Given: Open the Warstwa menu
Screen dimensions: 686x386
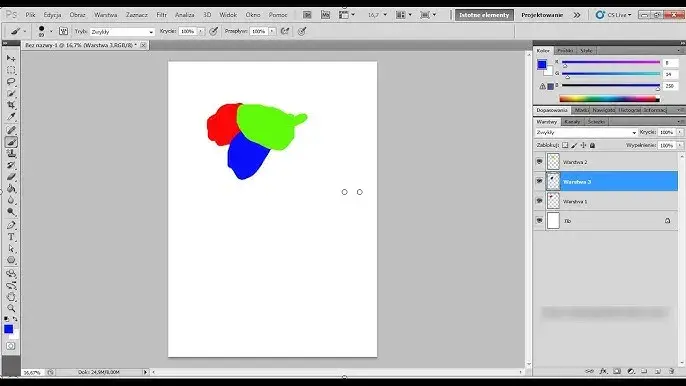Looking at the screenshot, I should coord(105,15).
